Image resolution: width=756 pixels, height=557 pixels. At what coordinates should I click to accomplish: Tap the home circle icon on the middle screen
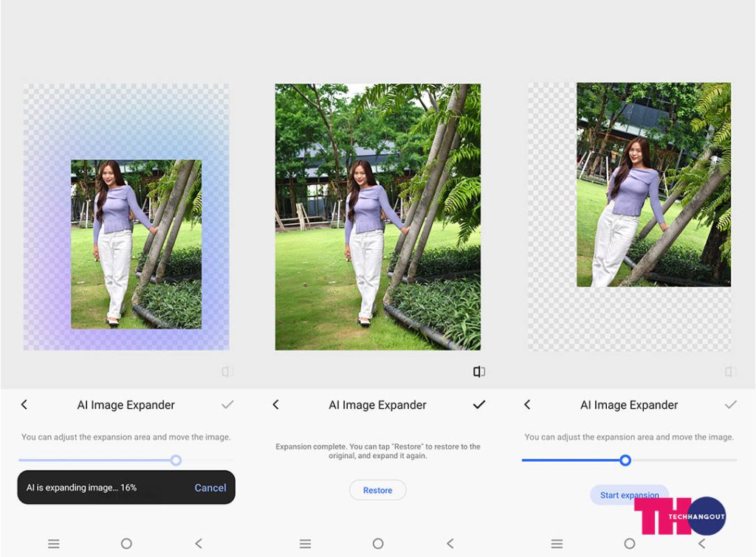[378, 544]
